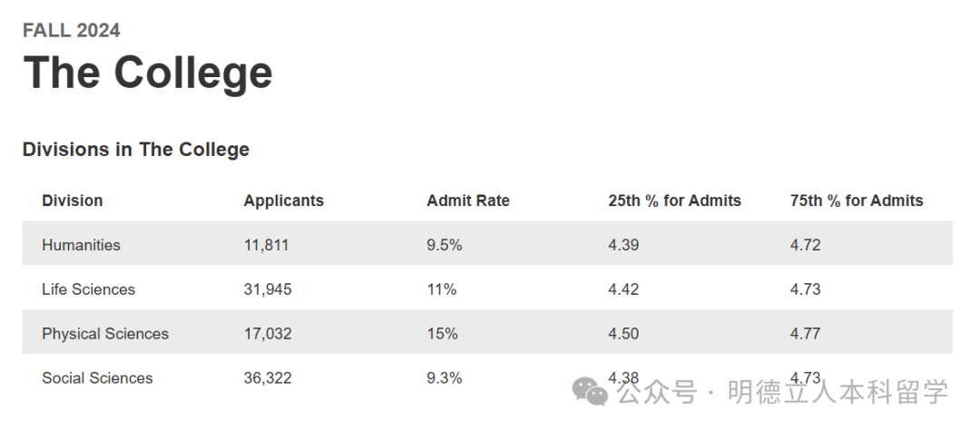Screen dimensions: 980x431
Task: Select the 25th % for Admits header
Action: 674,201
